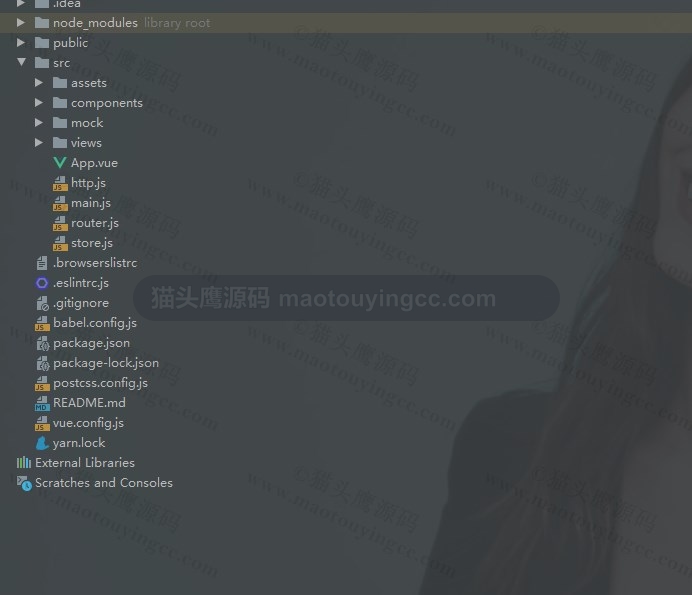Select the postcss.config.js file

[x=101, y=383]
